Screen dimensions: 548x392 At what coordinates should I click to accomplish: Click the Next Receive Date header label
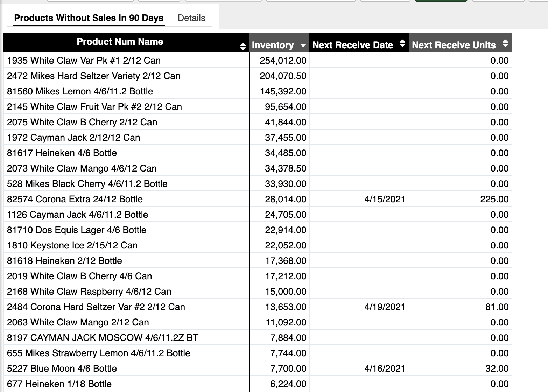pyautogui.click(x=353, y=45)
